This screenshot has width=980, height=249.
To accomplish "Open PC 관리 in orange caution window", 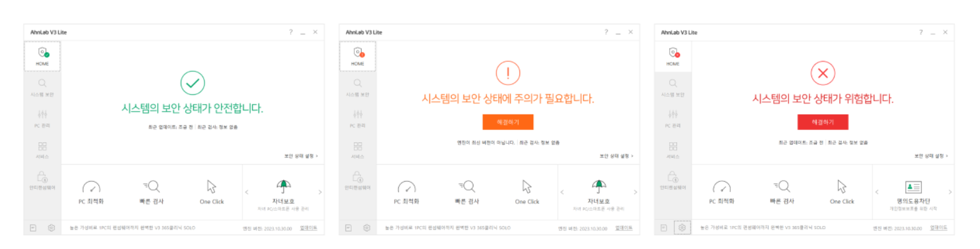I will (x=358, y=119).
